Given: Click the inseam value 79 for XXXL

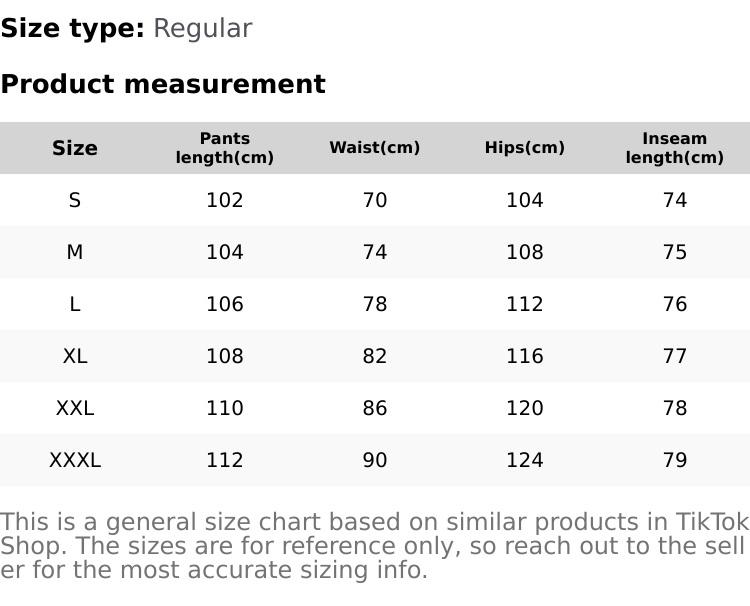Looking at the screenshot, I should point(675,460).
